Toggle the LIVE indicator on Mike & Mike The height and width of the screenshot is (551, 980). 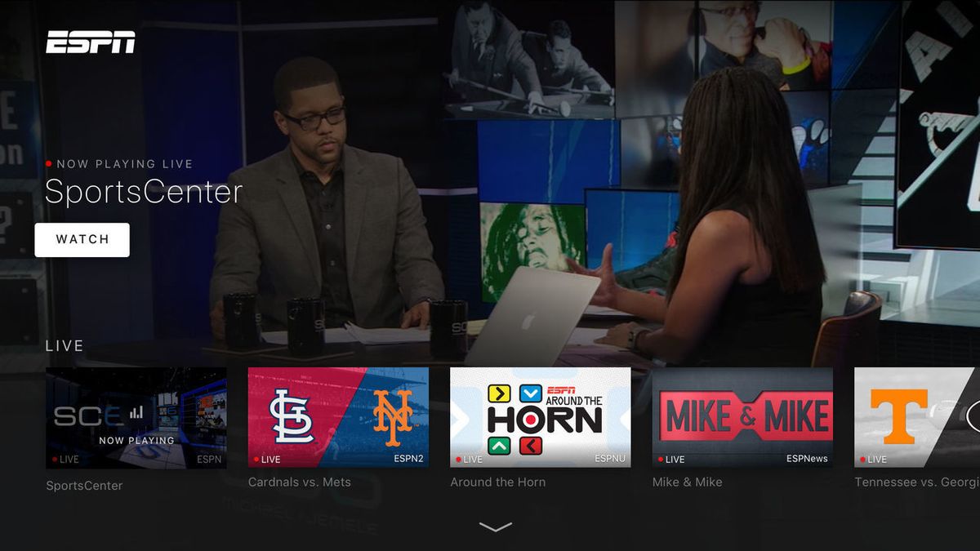point(671,460)
